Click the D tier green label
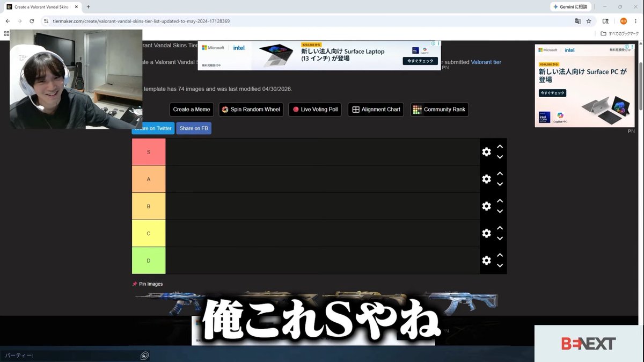 point(149,260)
